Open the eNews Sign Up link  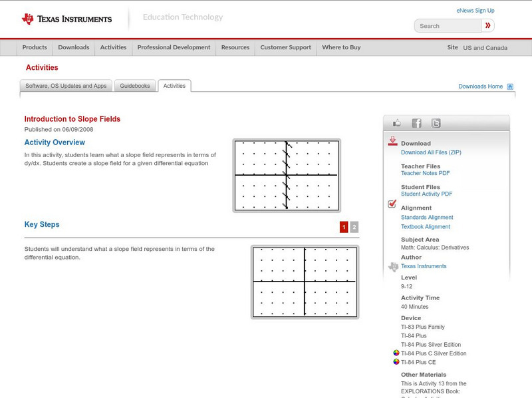click(475, 11)
